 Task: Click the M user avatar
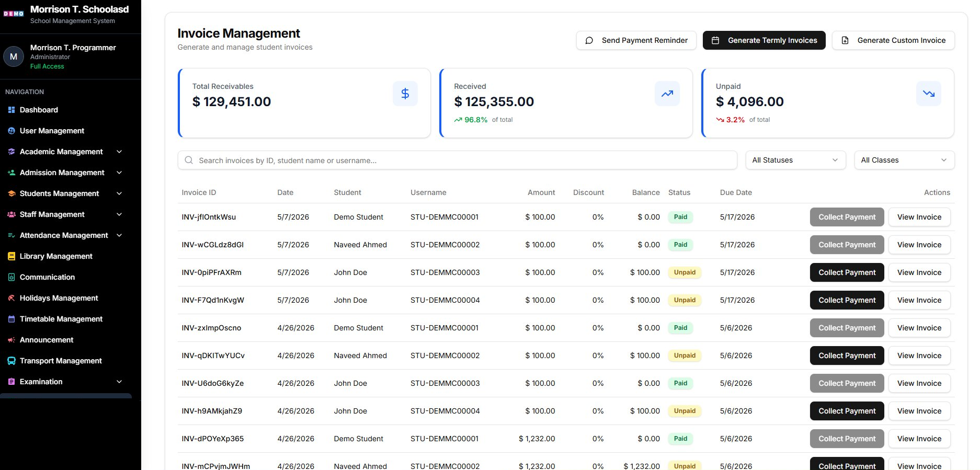pyautogui.click(x=14, y=56)
